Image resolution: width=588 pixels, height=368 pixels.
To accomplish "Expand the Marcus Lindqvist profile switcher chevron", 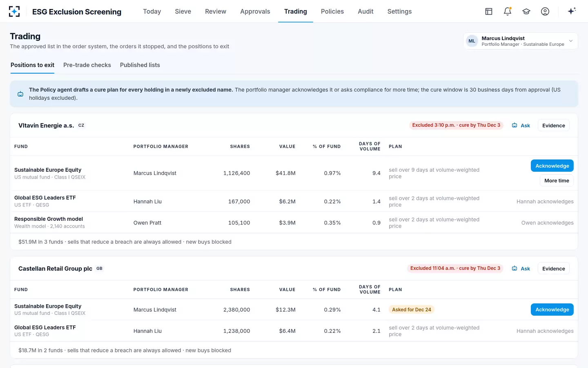I will click(571, 41).
